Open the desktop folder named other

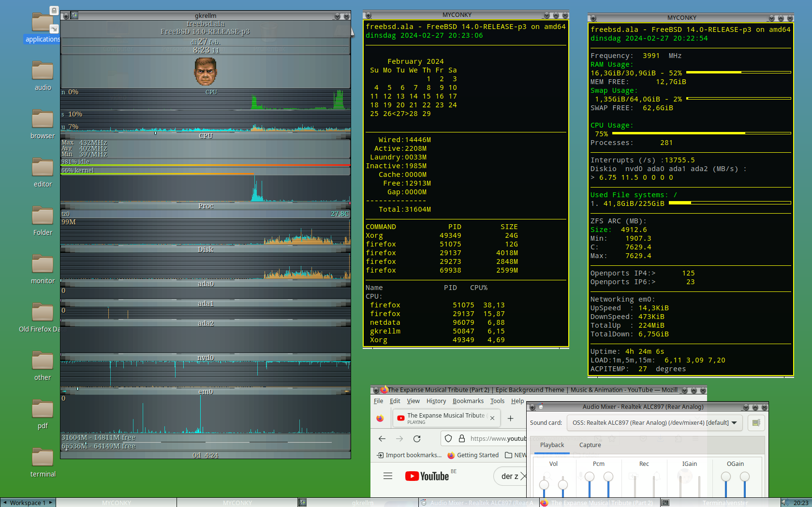point(43,366)
